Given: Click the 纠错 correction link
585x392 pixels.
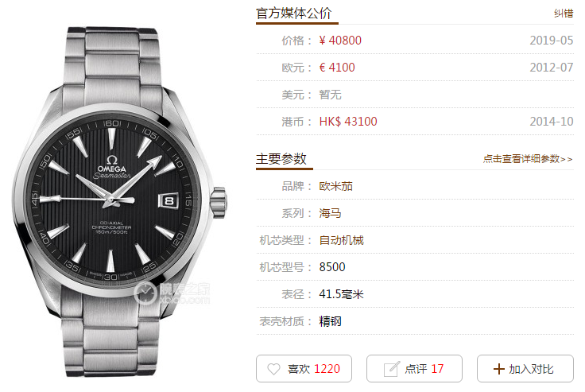Looking at the screenshot, I should (x=564, y=14).
